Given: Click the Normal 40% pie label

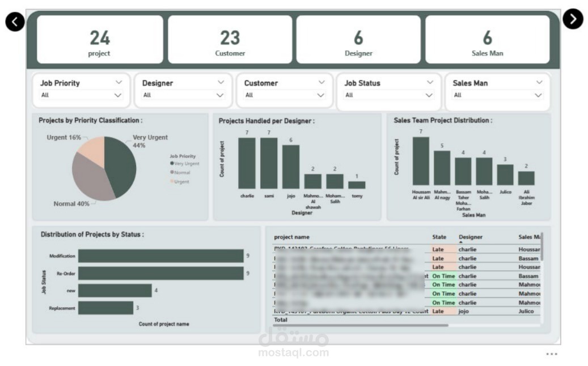Looking at the screenshot, I should pos(71,204).
